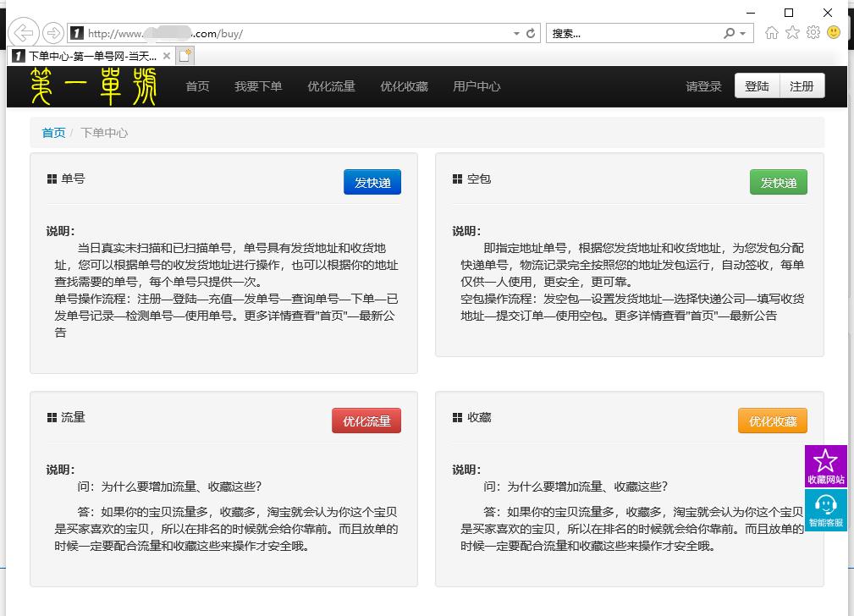Select 用户中心 in the navigation menu
854x616 pixels.
(477, 85)
